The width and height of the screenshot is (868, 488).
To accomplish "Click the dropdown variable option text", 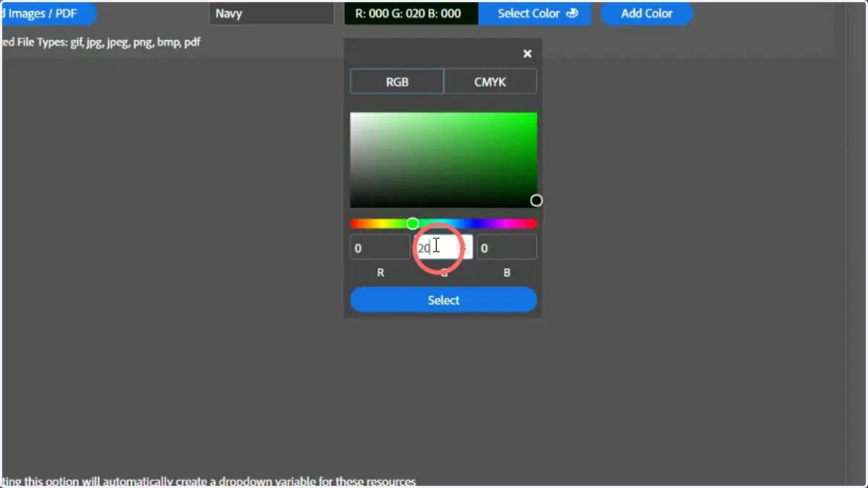I will click(209, 481).
